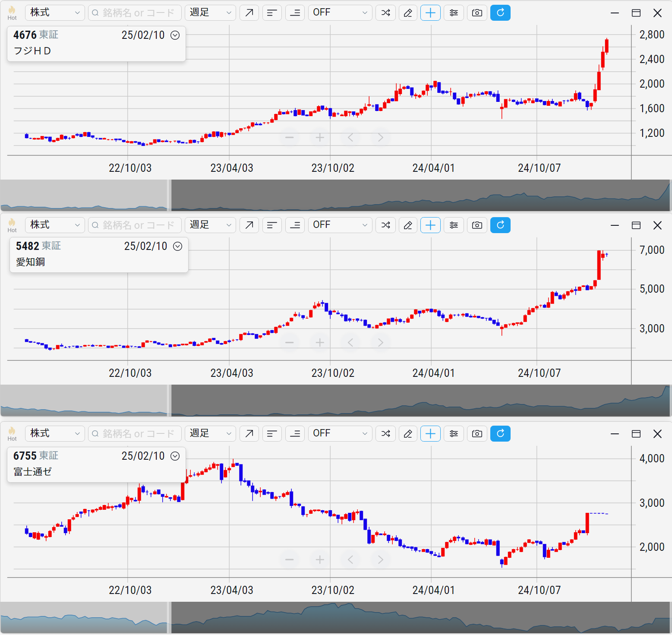Viewport: 672px width, 635px height.
Task: Move Fuji HD chart back with left arrow
Action: 350,138
